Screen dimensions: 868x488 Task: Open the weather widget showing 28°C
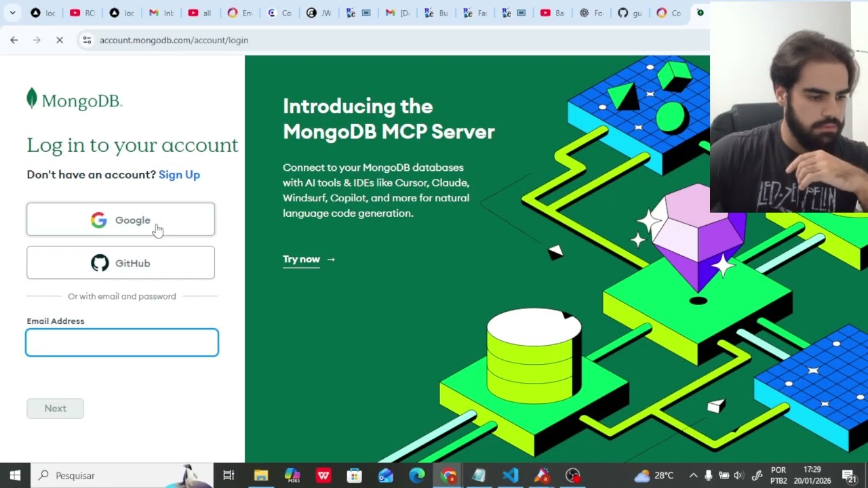point(654,475)
